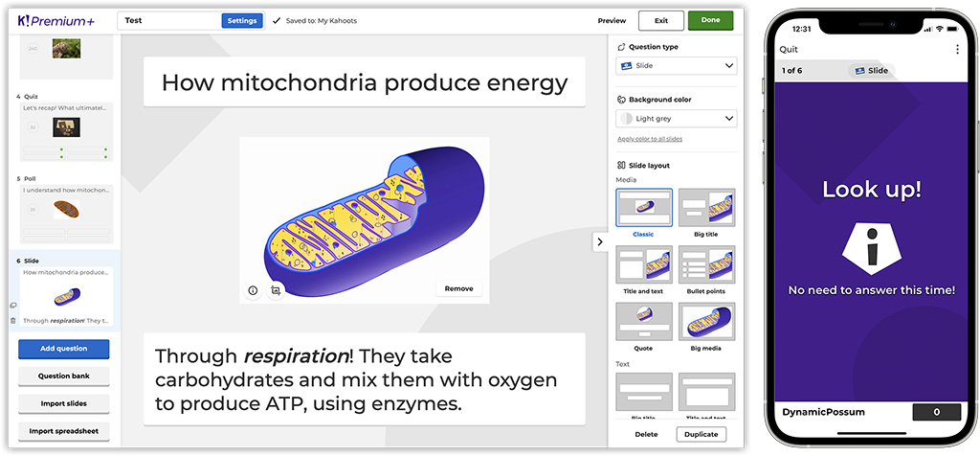Image resolution: width=980 pixels, height=456 pixels.
Task: Open the Background color dropdown
Action: click(677, 118)
